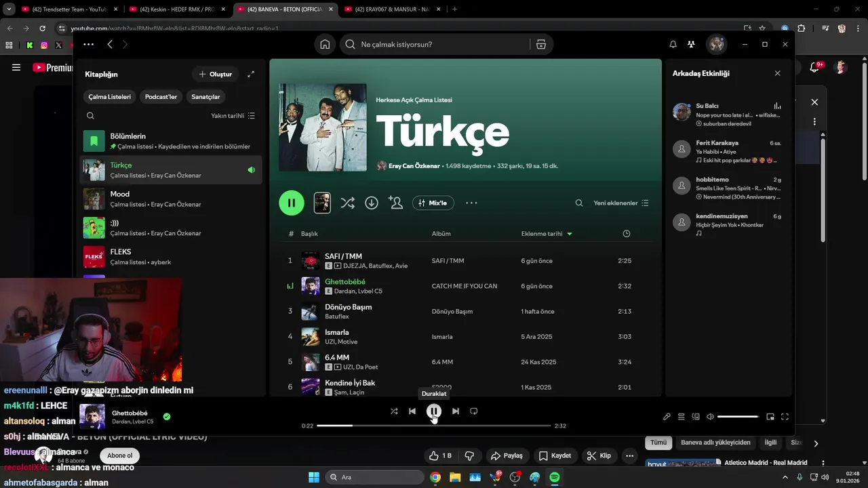Open Spotify three-dot app menu

89,44
